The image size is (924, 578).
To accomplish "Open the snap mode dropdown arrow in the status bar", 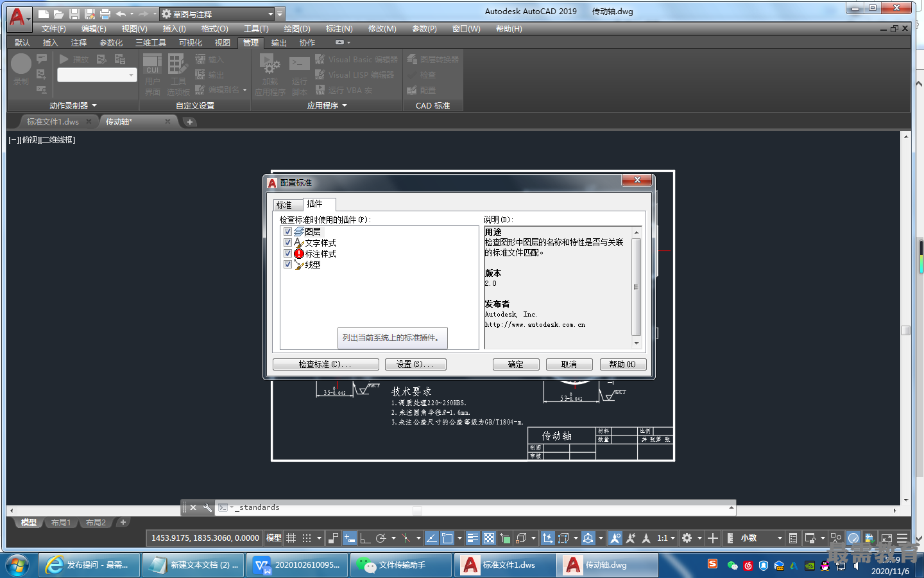I will [x=319, y=538].
